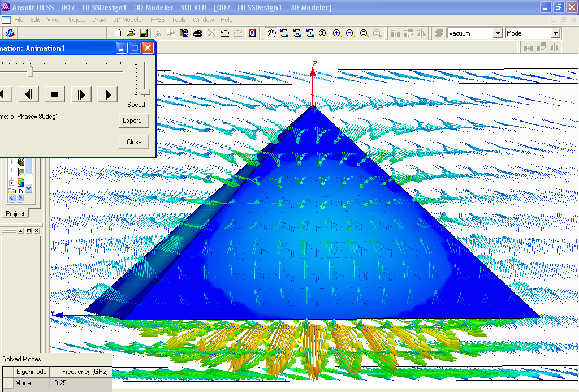Open the Tools menu
579x392 pixels.
coord(178,20)
